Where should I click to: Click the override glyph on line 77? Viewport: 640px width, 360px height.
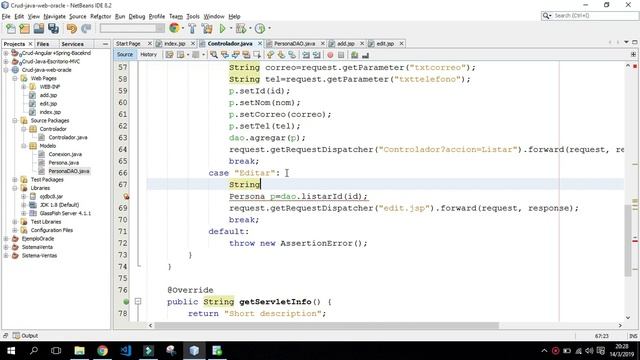click(x=126, y=302)
